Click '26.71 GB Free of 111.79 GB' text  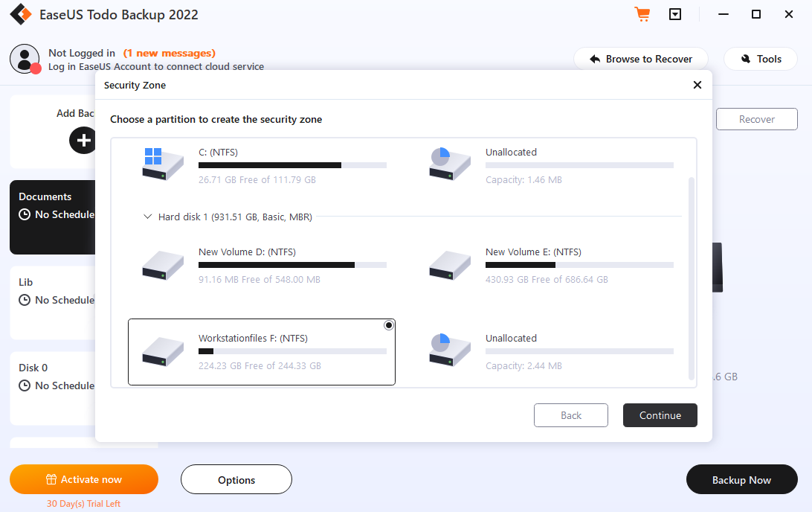pyautogui.click(x=257, y=180)
